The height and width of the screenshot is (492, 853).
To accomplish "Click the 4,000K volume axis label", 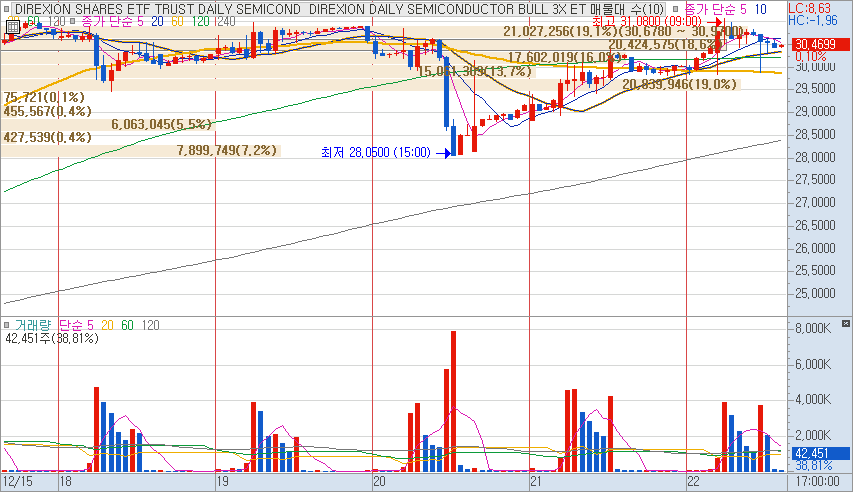I will coord(813,399).
